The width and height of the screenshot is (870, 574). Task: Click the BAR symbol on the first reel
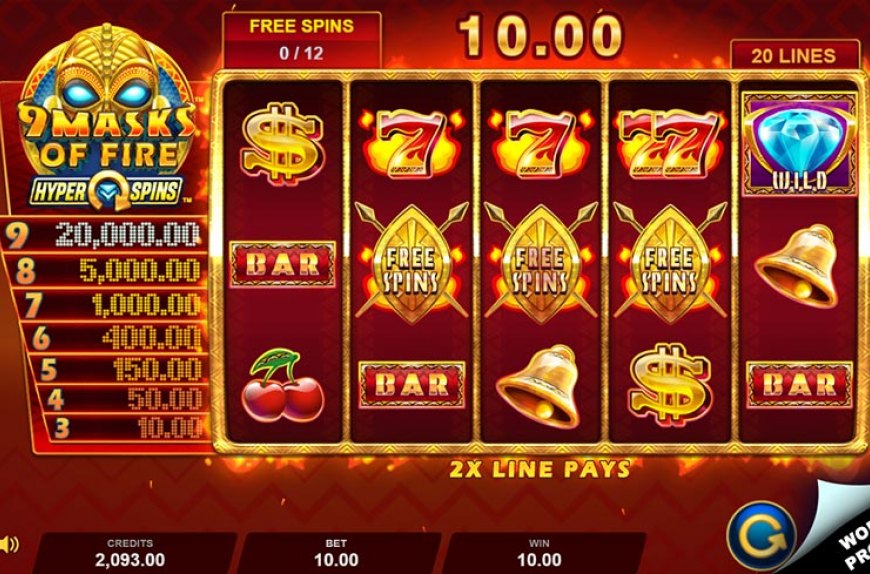(282, 265)
